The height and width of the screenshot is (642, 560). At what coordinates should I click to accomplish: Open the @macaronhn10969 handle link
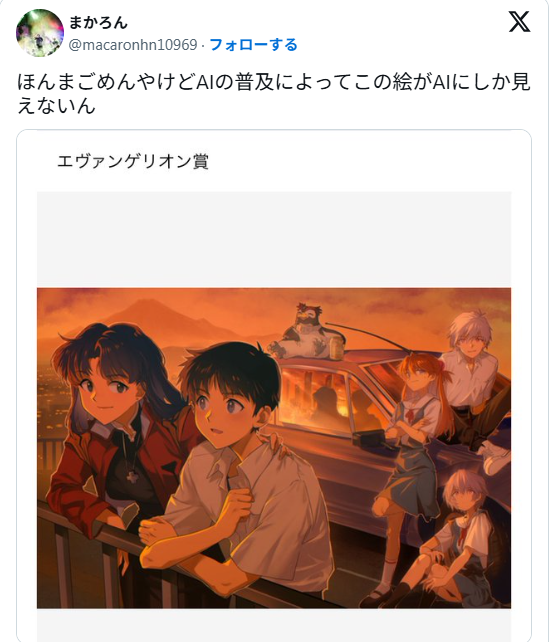tap(133, 45)
